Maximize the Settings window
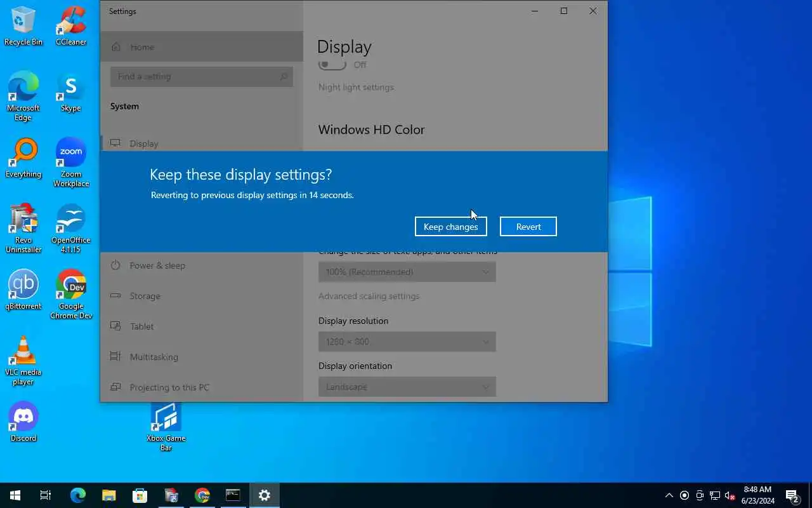Screen dimensions: 812x508 [564, 11]
